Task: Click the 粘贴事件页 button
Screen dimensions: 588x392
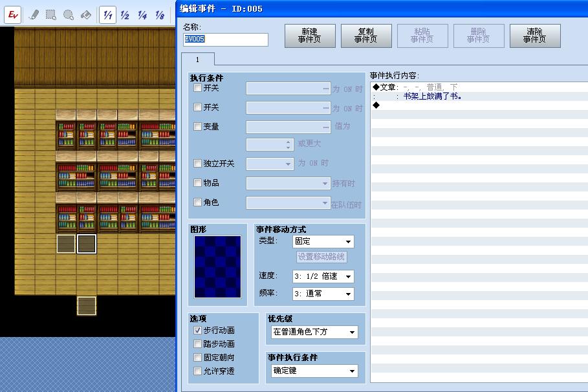Action: [422, 36]
